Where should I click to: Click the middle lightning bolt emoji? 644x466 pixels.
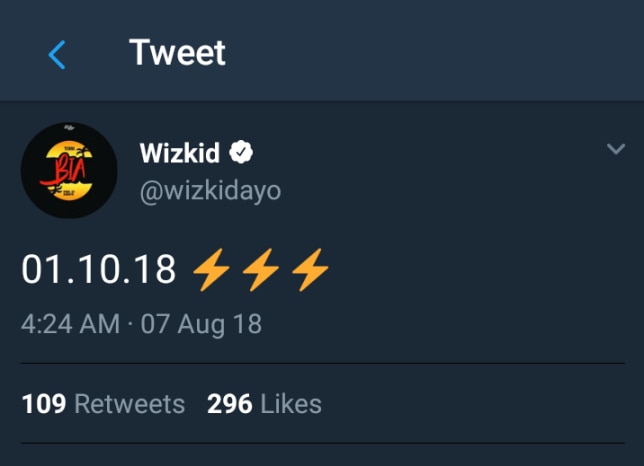point(261,269)
